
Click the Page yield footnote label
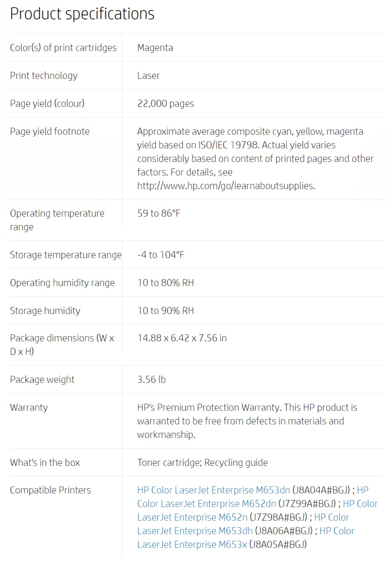pos(50,132)
